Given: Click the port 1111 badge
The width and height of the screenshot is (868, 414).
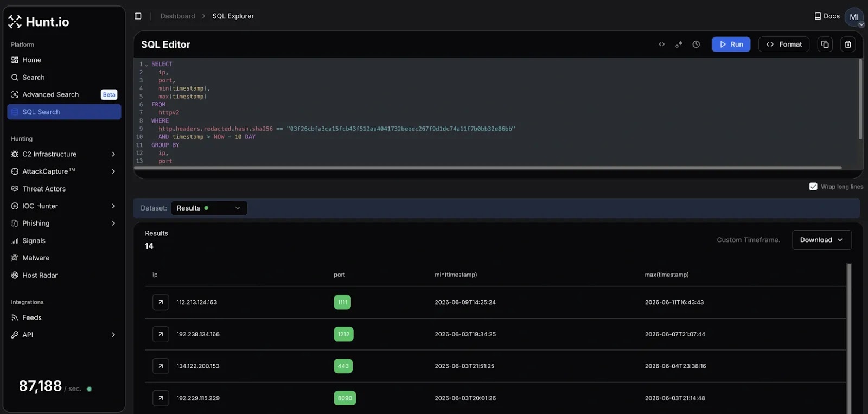Looking at the screenshot, I should [x=342, y=302].
